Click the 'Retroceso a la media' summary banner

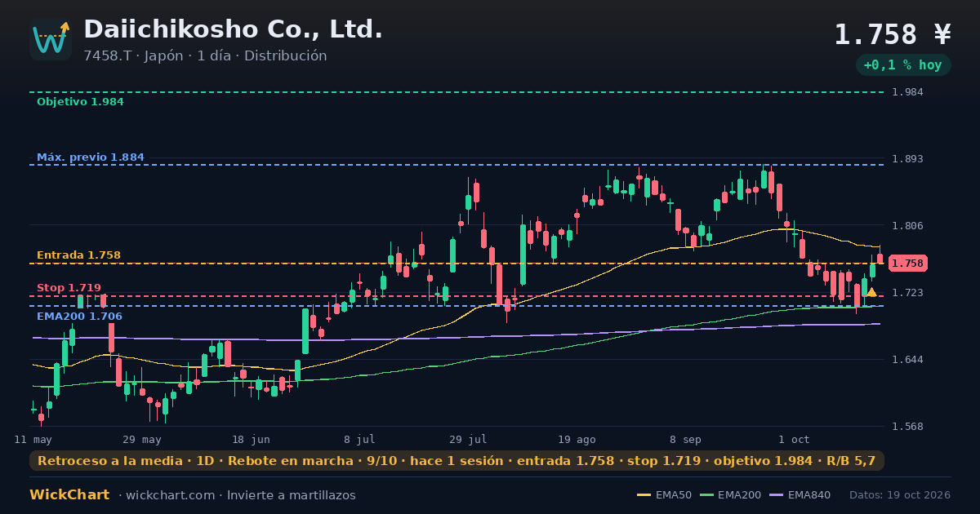coord(457,461)
